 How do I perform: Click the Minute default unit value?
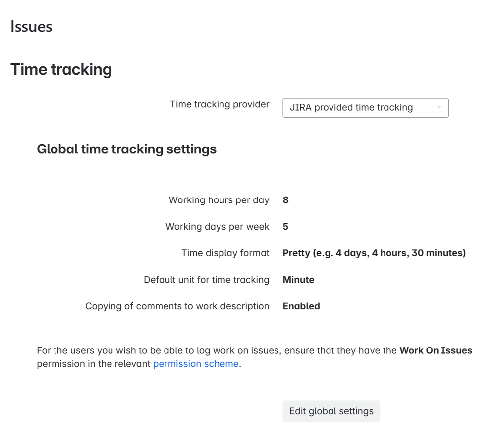(x=298, y=280)
